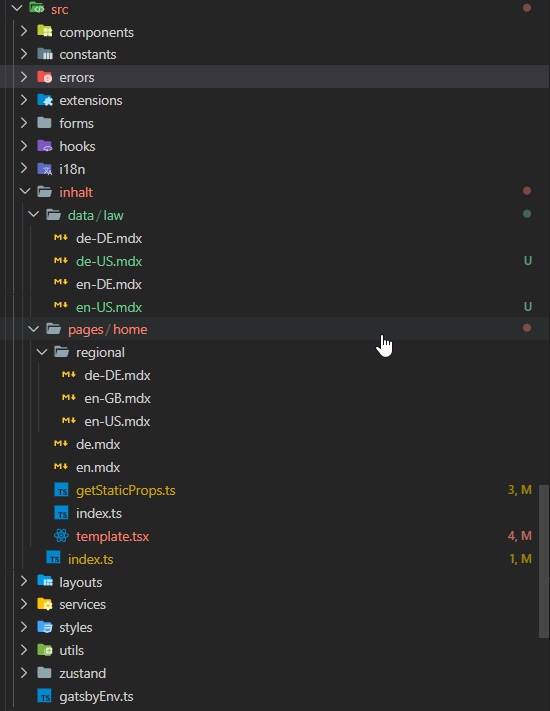Select the zustand folder

[x=83, y=673]
